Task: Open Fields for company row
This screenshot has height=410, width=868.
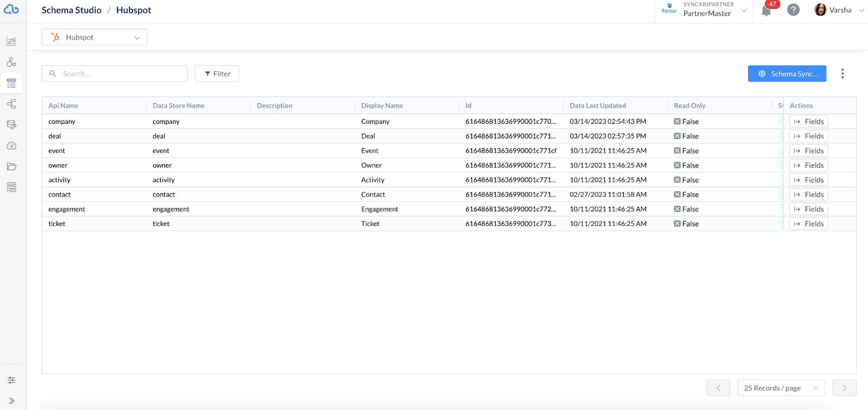Action: point(808,122)
